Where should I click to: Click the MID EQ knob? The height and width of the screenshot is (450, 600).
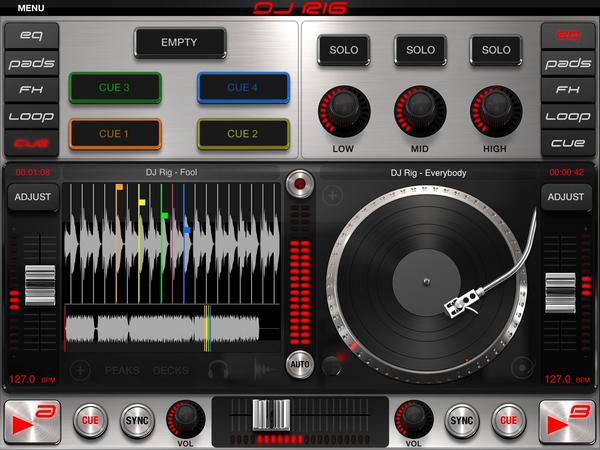click(420, 111)
